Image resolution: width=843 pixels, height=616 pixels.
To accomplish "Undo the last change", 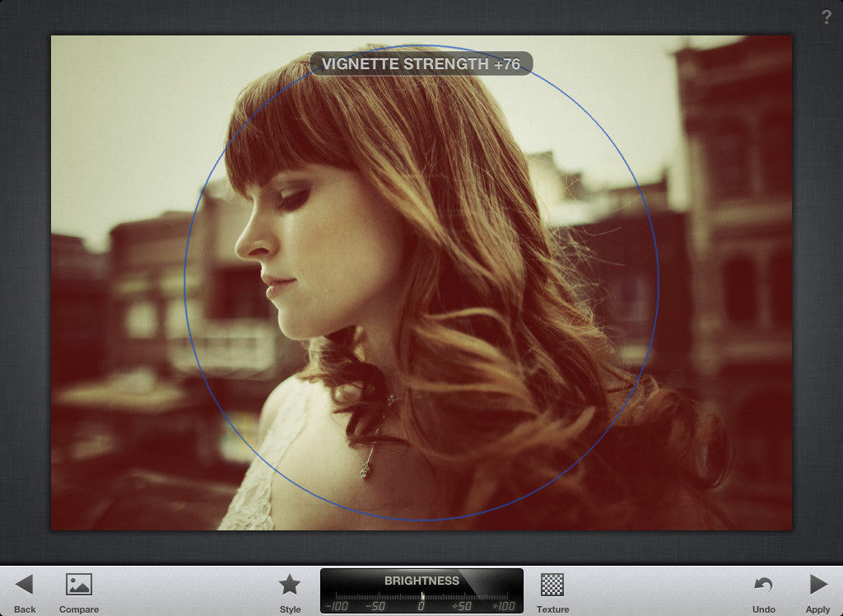I will (x=763, y=584).
